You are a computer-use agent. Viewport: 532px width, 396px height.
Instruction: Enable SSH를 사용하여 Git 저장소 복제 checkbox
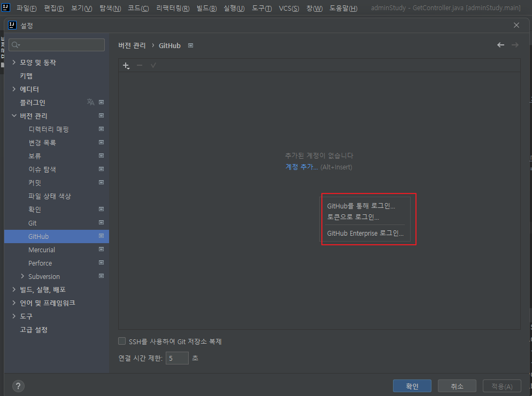pos(122,341)
